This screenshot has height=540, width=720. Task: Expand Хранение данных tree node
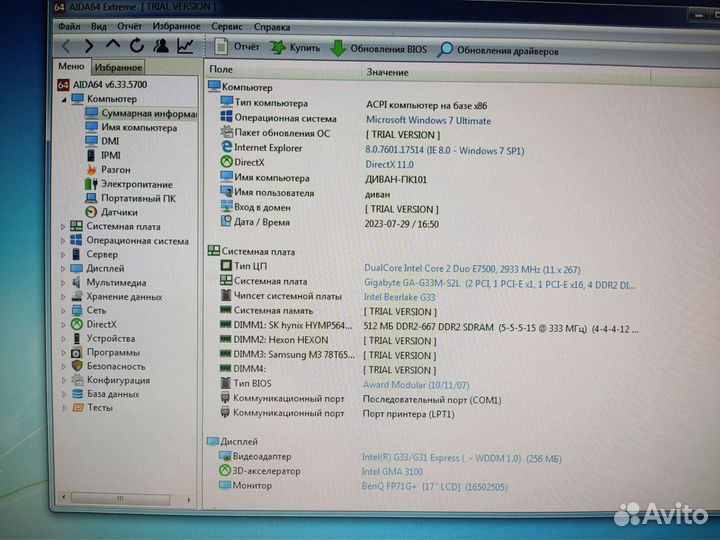(63, 297)
